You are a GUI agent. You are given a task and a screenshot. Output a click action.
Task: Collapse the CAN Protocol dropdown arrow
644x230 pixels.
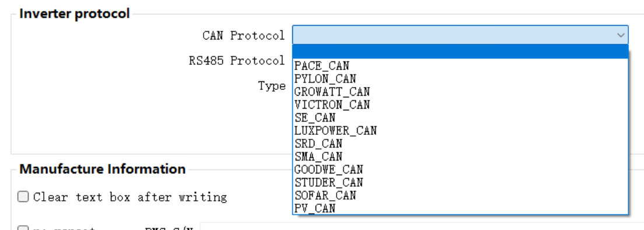pyautogui.click(x=620, y=36)
